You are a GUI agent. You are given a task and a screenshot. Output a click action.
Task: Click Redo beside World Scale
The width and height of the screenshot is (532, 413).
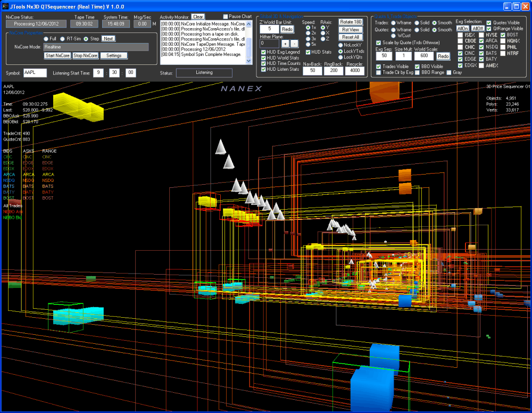tap(443, 56)
